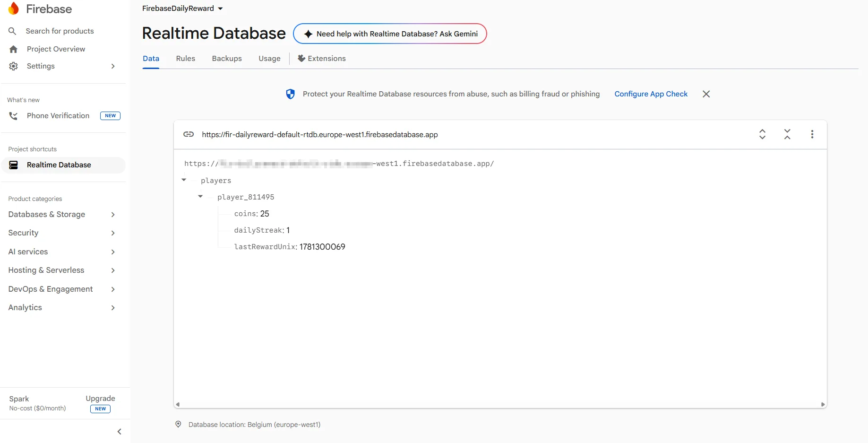Expand the Settings submenu chevron

pyautogui.click(x=113, y=66)
